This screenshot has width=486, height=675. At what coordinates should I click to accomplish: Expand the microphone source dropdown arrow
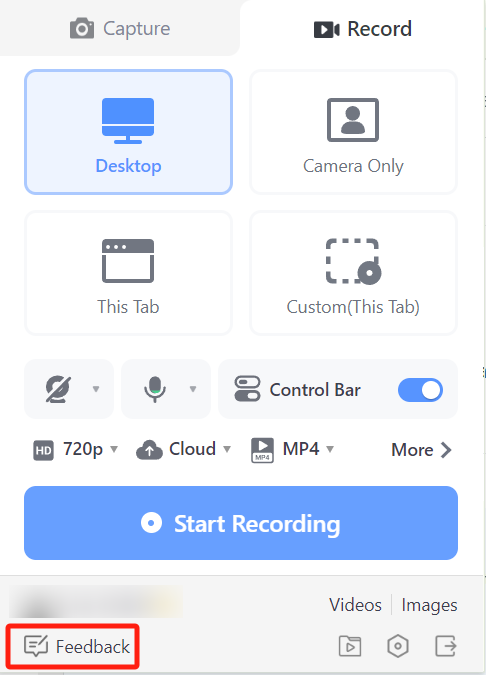[x=193, y=389]
